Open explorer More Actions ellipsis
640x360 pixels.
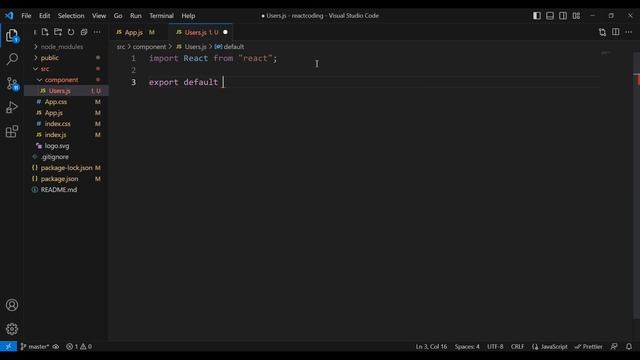click(x=97, y=32)
